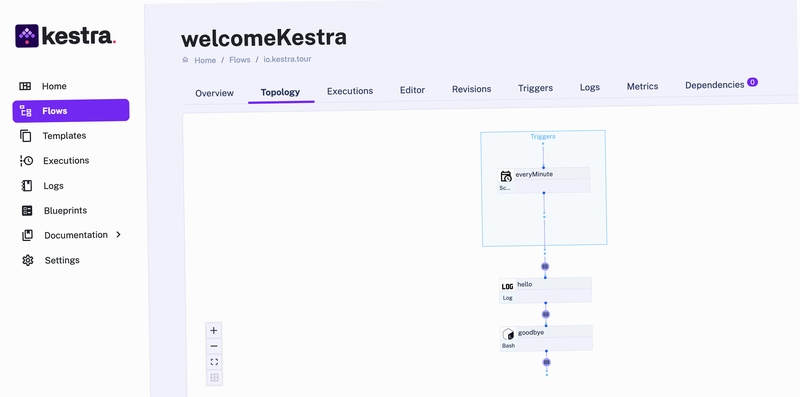Go to Flows breadcrumb link

(240, 60)
